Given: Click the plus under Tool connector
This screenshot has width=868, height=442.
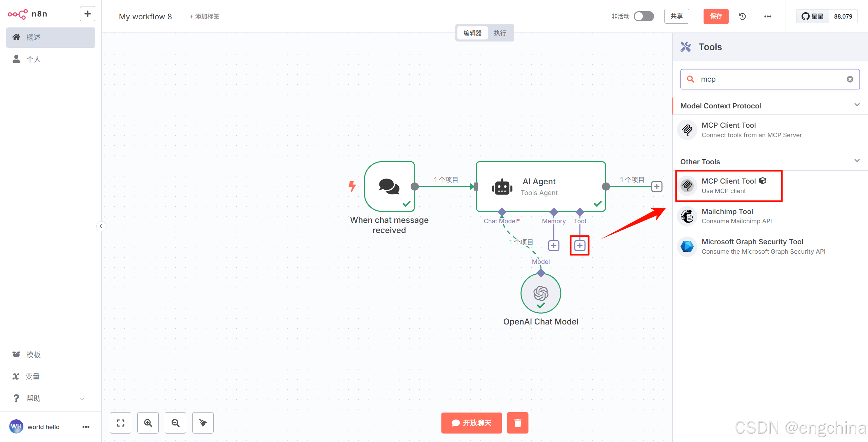Looking at the screenshot, I should [579, 246].
